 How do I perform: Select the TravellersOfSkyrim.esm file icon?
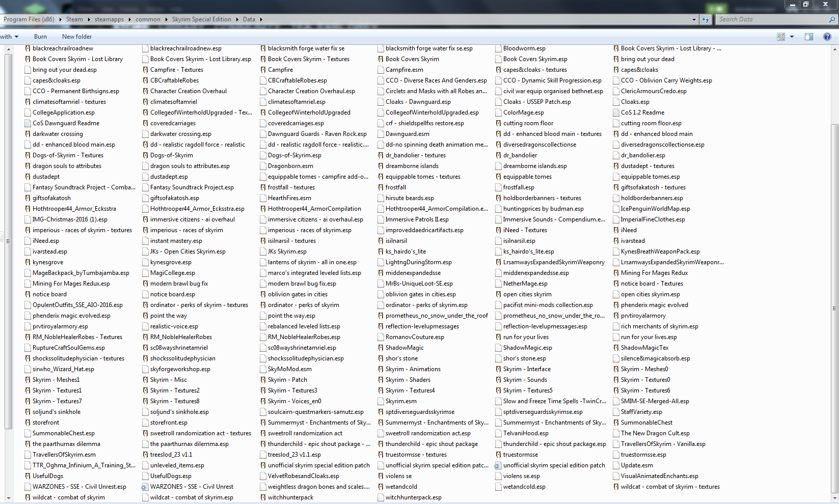[28, 455]
